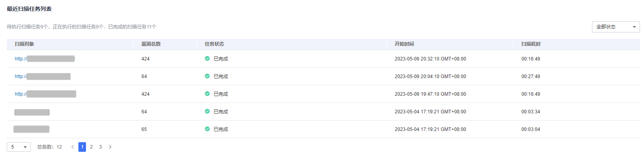Open the scan target link started at 20:04:10
The image size is (644, 157).
[43, 76]
